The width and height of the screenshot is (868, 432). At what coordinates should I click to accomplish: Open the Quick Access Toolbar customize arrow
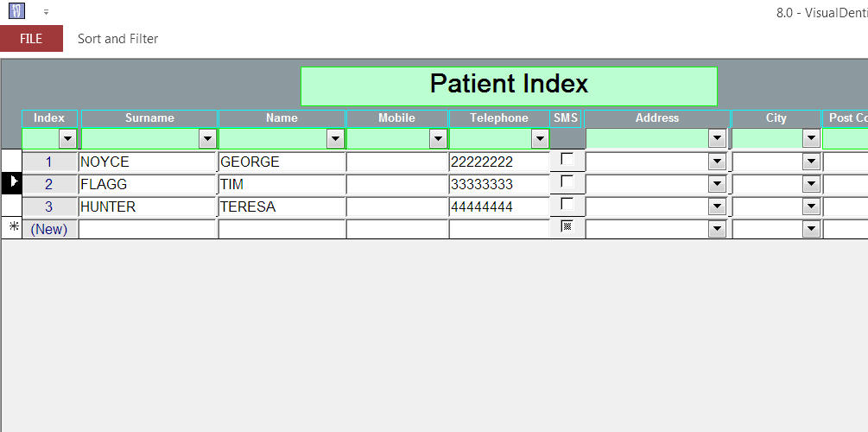click(x=46, y=11)
